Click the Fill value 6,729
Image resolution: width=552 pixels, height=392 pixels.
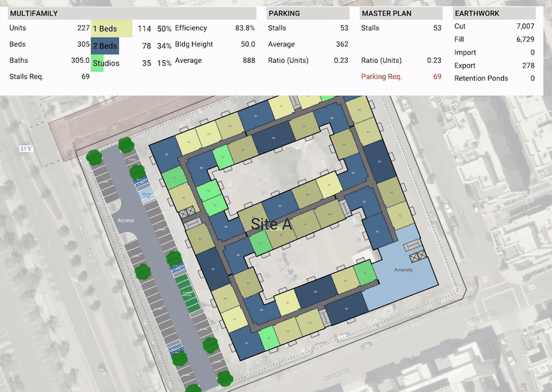(525, 39)
